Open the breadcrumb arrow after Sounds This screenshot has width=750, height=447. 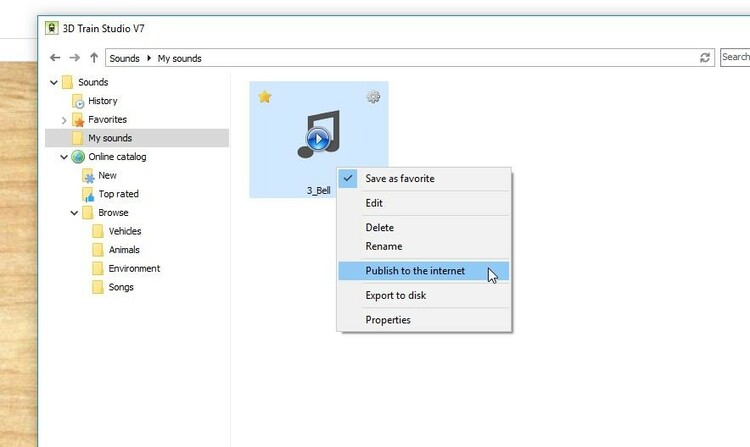(149, 58)
